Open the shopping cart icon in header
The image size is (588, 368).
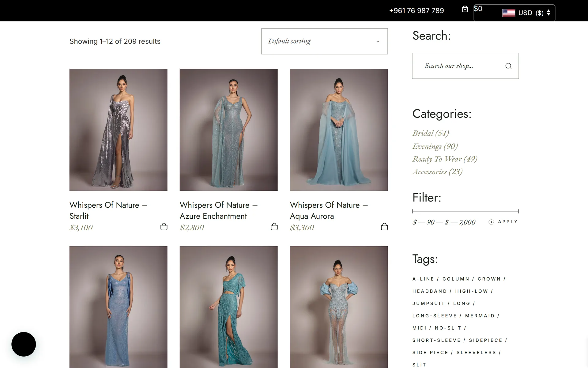(x=465, y=9)
